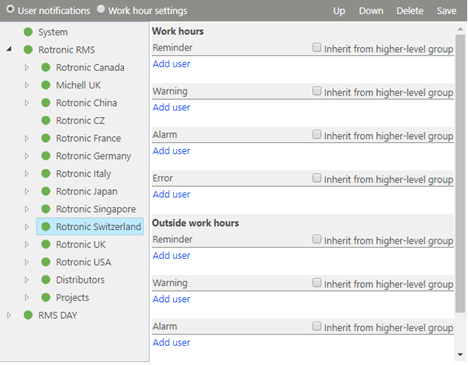The width and height of the screenshot is (468, 365).
Task: Click the green dot beside Rotronic France
Action: [46, 138]
